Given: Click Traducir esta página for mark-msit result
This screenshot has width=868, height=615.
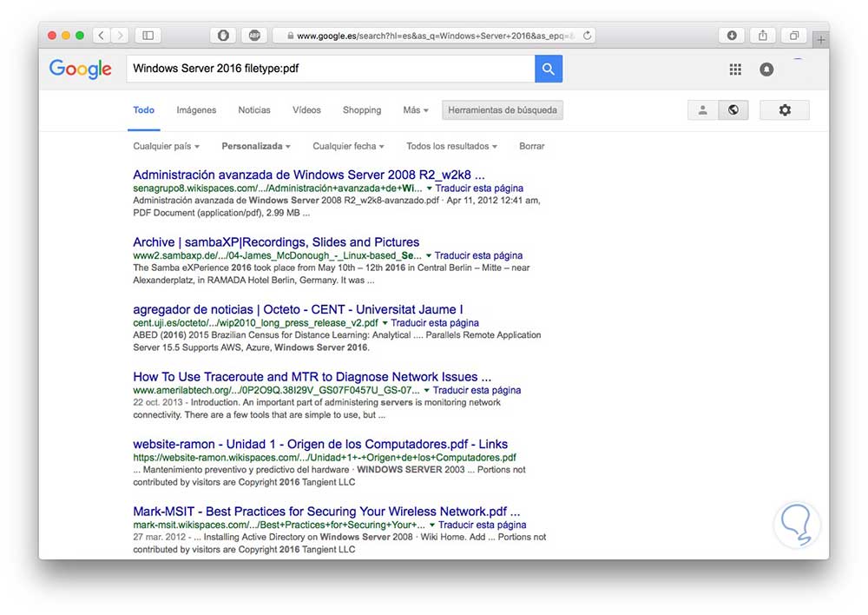Looking at the screenshot, I should point(483,525).
